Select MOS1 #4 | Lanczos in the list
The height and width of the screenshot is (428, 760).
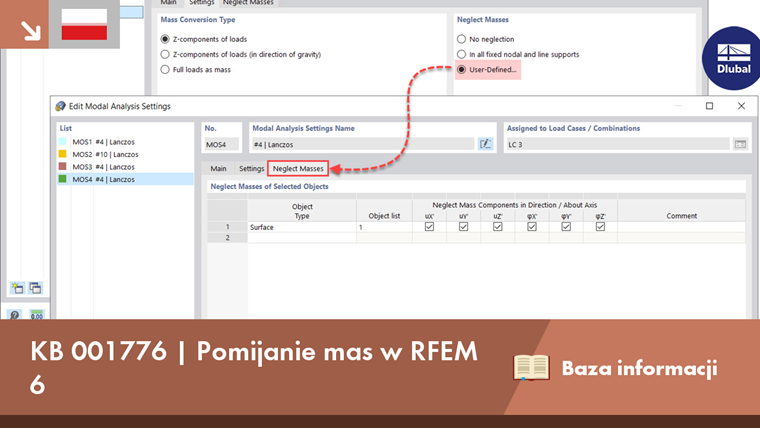coord(125,142)
